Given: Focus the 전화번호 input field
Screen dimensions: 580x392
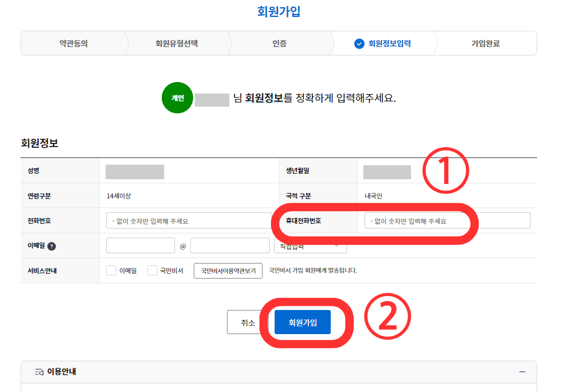Looking at the screenshot, I should (x=189, y=221).
